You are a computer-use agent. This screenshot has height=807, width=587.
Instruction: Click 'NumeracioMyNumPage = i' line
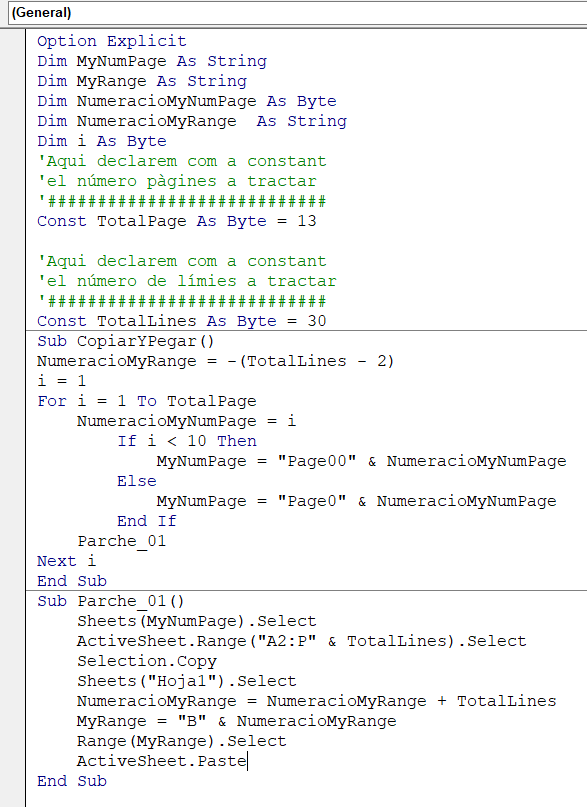click(x=186, y=422)
